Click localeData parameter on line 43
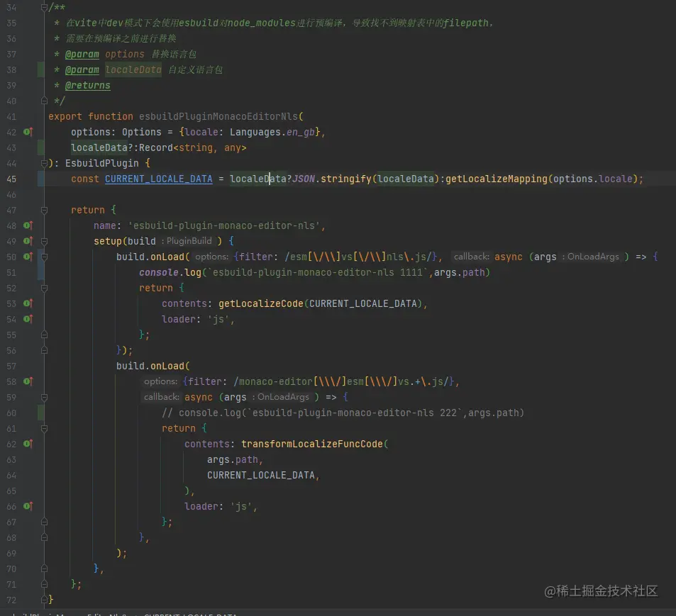Viewport: 676px width, 616px height. [x=99, y=147]
